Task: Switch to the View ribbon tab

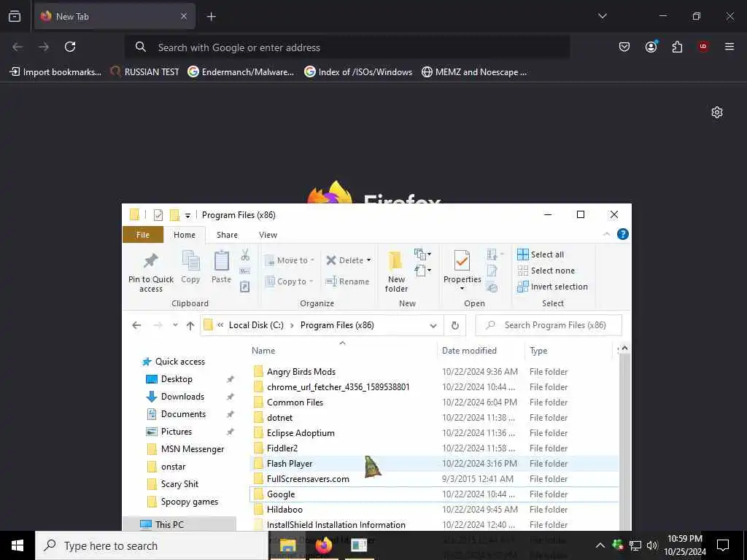Action: (x=268, y=235)
